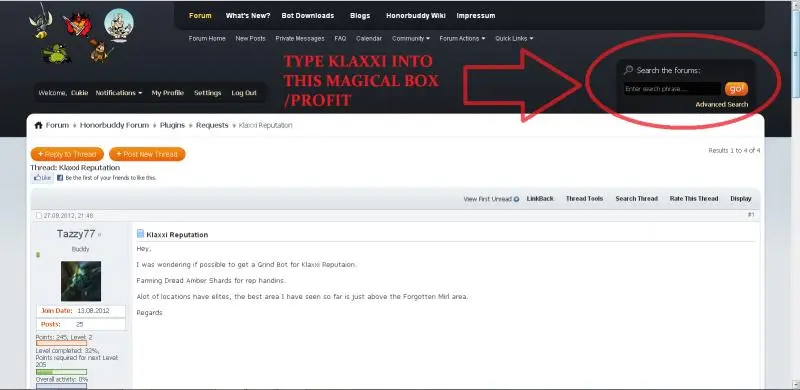Click the Klaxxi Reputation post title

point(177,235)
